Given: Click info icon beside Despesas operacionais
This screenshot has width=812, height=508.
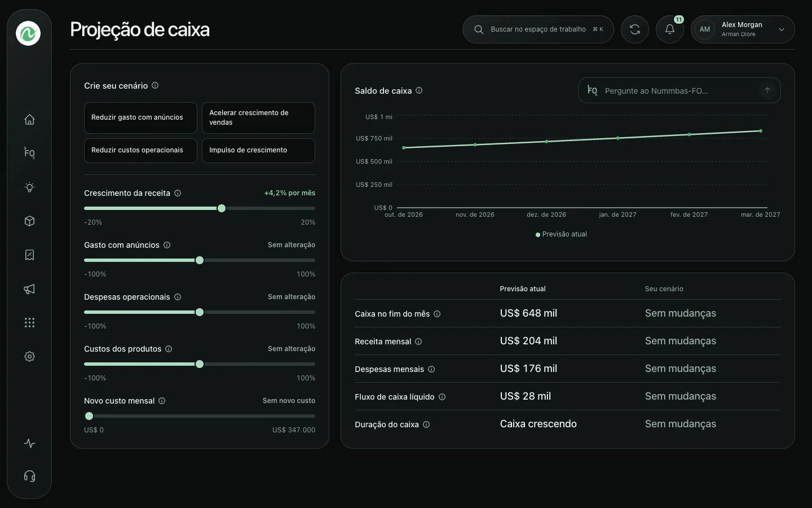Looking at the screenshot, I should click(178, 297).
